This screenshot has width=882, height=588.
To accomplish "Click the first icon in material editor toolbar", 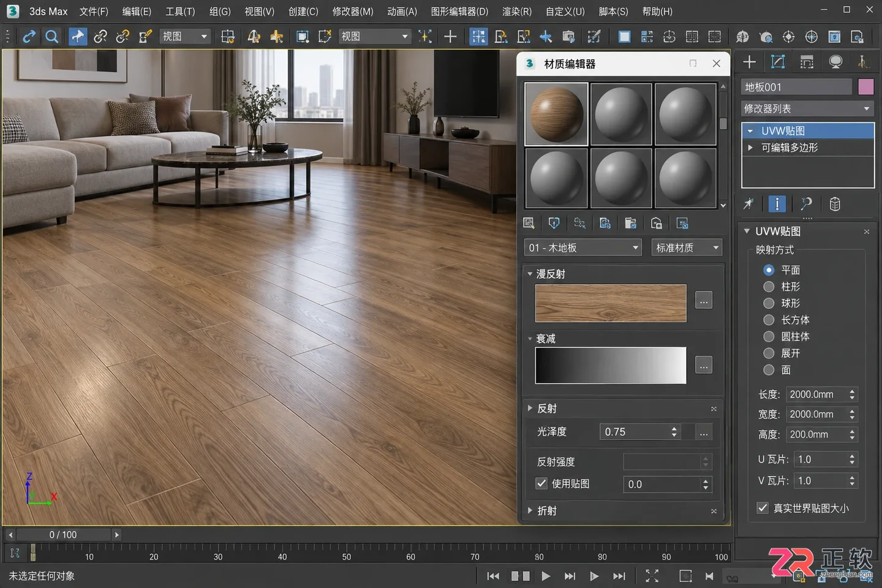I will point(529,224).
